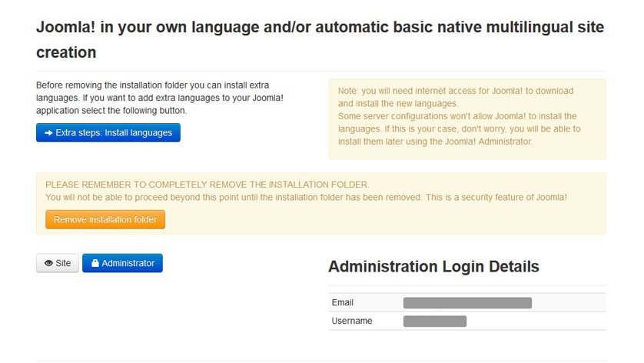The width and height of the screenshot is (644, 363).
Task: Select the Email label in login details
Action: coord(343,303)
